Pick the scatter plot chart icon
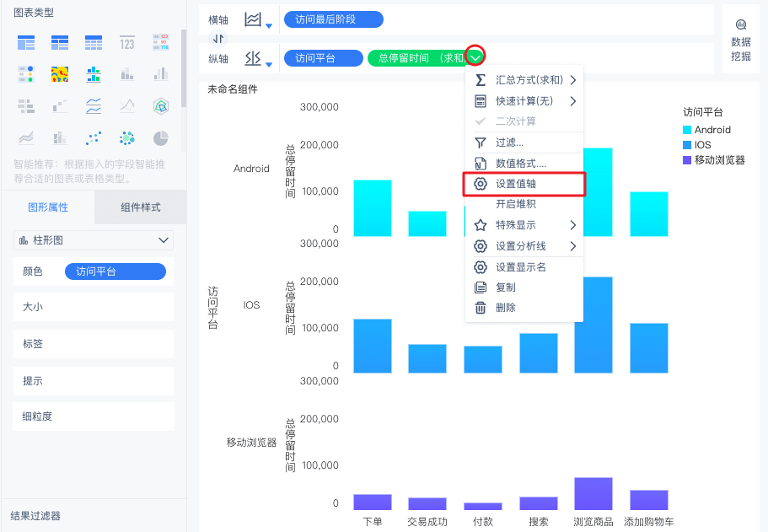Viewport: 768px width, 532px height. (x=94, y=138)
